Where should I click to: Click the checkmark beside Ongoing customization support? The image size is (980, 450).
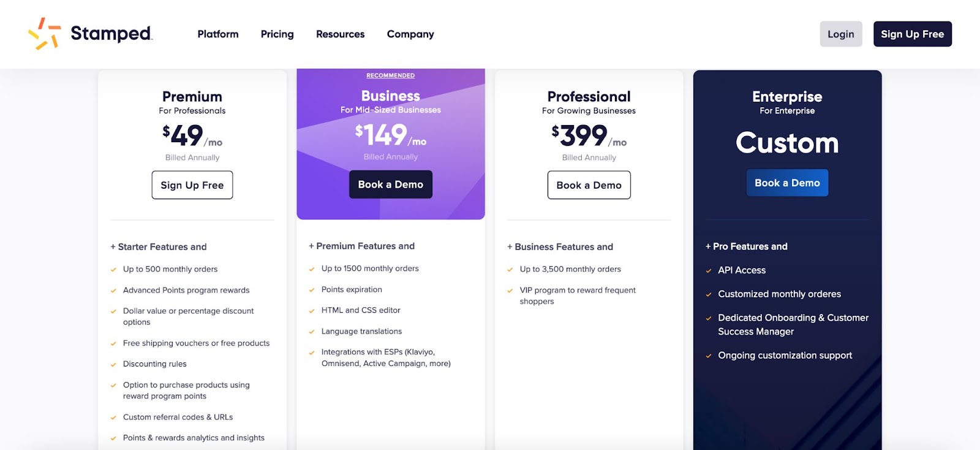pyautogui.click(x=709, y=356)
